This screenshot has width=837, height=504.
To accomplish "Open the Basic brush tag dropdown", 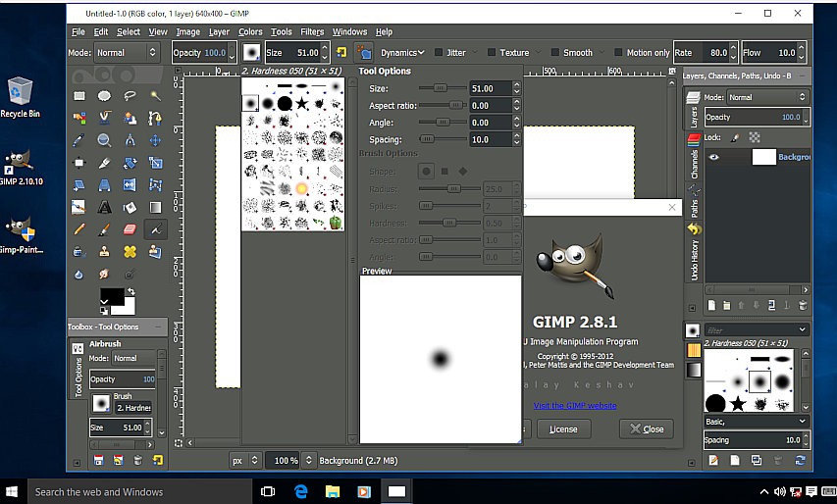I will [x=756, y=422].
